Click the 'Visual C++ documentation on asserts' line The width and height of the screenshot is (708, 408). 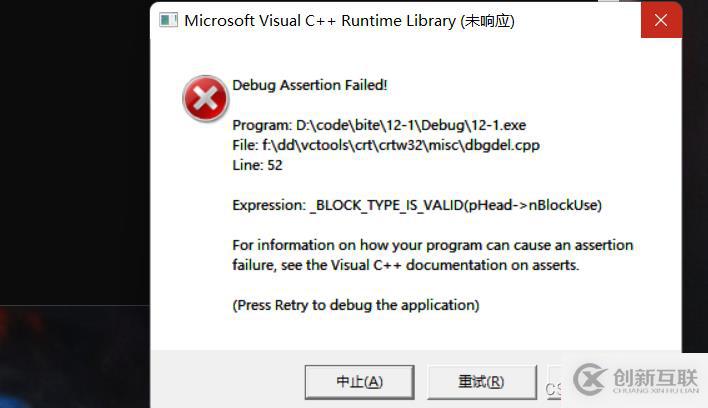[x=405, y=265]
